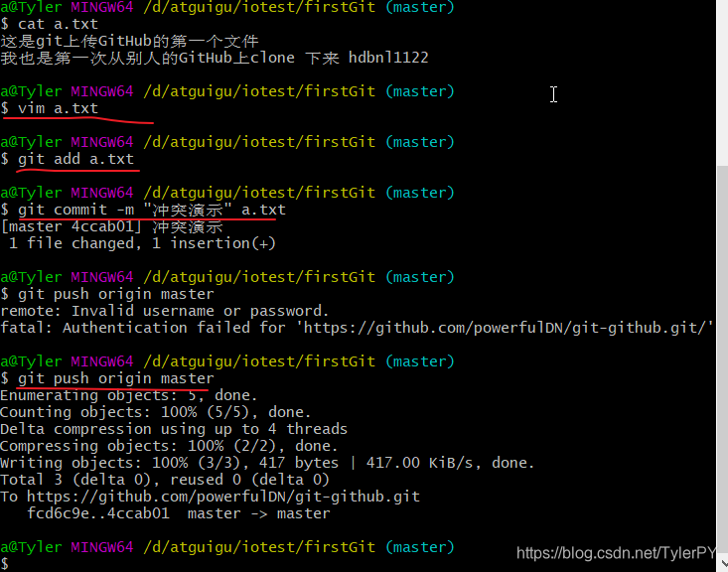Click 'Counting objects: 100% (5/5), done.' line
The image size is (728, 572).
(x=156, y=412)
